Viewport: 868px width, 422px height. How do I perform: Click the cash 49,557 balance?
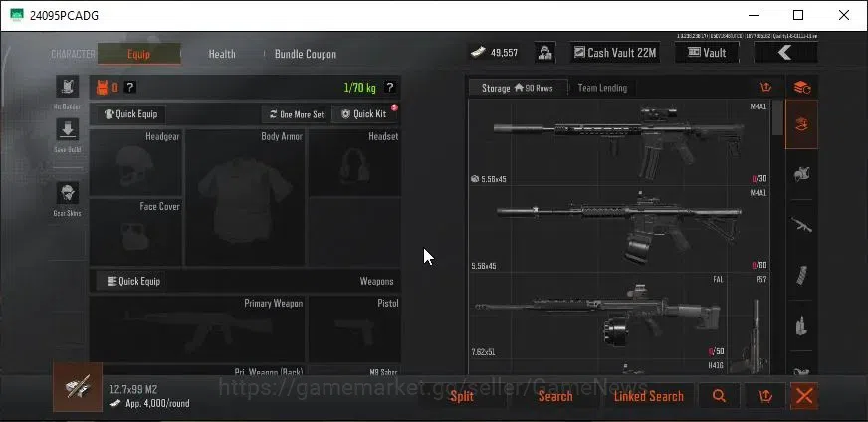pos(495,53)
